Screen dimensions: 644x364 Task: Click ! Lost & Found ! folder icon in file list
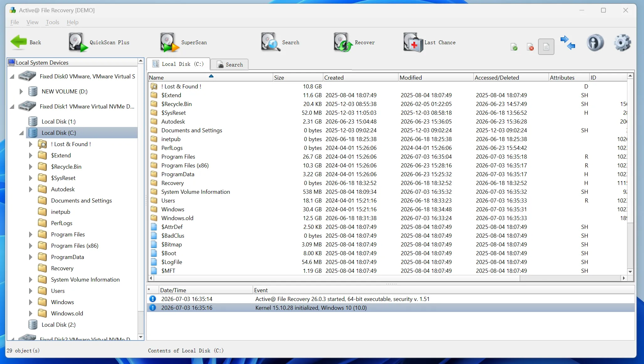(154, 86)
